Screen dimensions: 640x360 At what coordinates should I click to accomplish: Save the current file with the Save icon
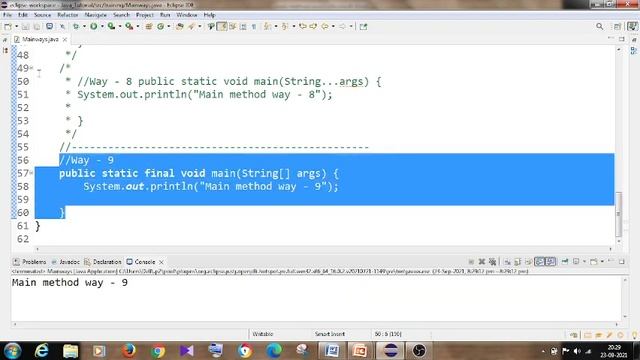click(25, 27)
